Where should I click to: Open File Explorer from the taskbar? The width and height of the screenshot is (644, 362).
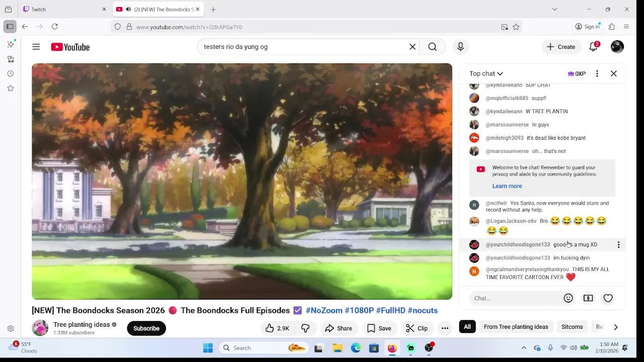coord(338,348)
